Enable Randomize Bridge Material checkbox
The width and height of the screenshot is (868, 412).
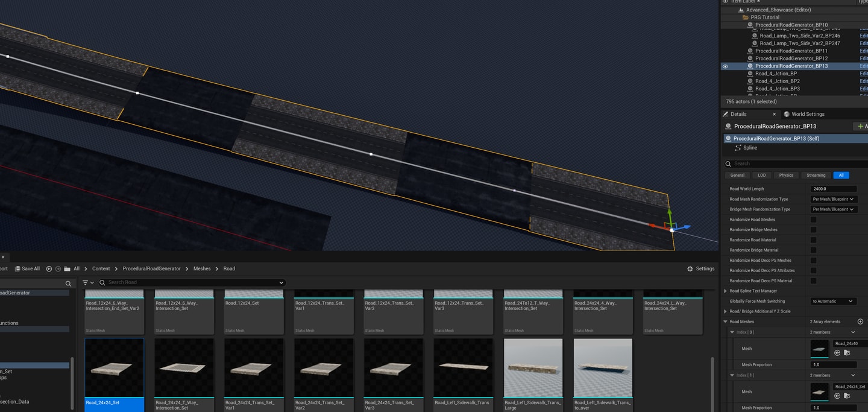(x=813, y=250)
